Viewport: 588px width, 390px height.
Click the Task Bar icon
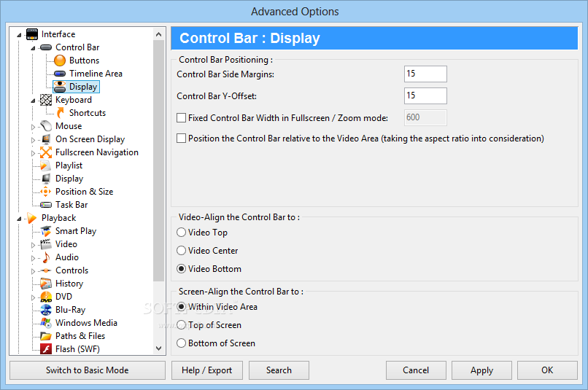click(x=46, y=205)
